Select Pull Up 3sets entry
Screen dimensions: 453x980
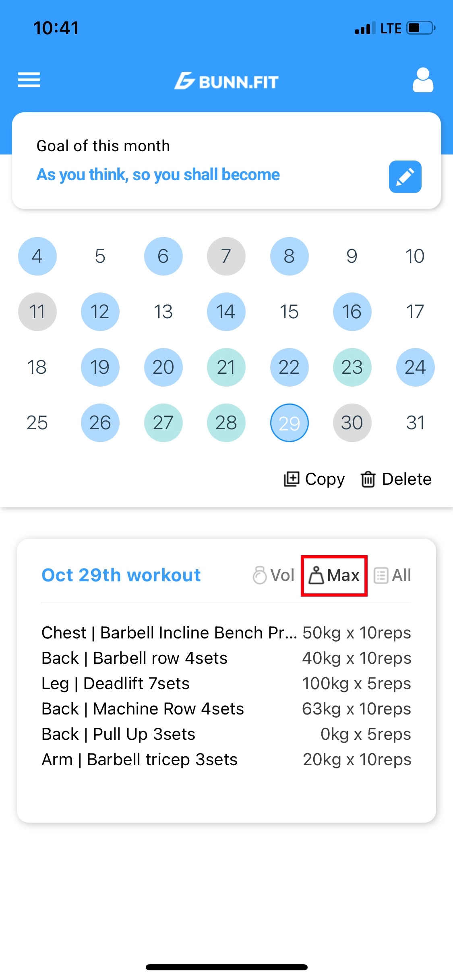coord(118,734)
